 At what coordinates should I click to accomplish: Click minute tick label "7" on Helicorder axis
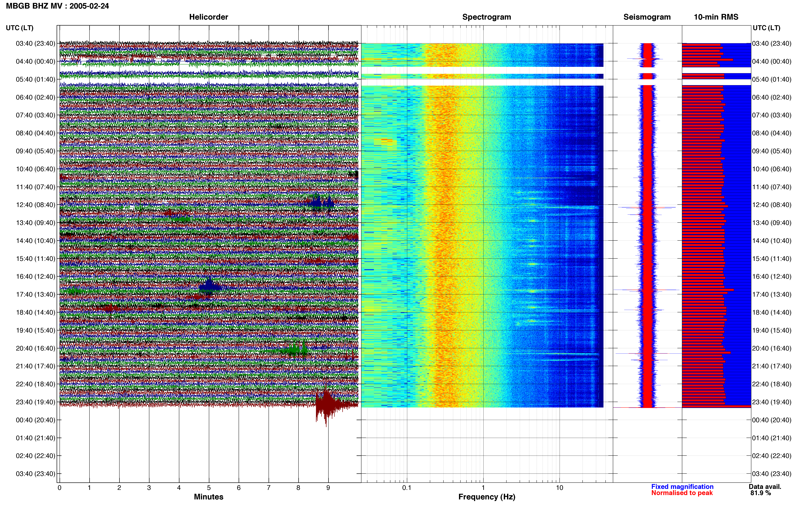269,488
